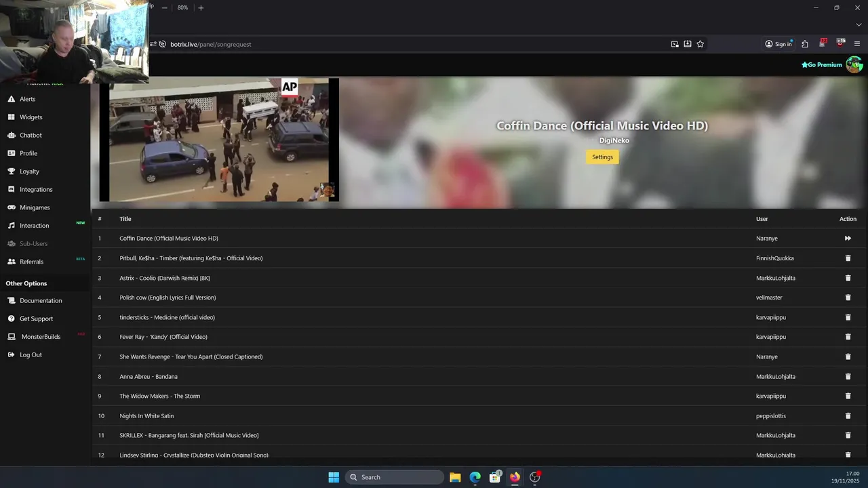Open Microsoft Edge from the taskbar
This screenshot has width=868, height=488.
[475, 477]
